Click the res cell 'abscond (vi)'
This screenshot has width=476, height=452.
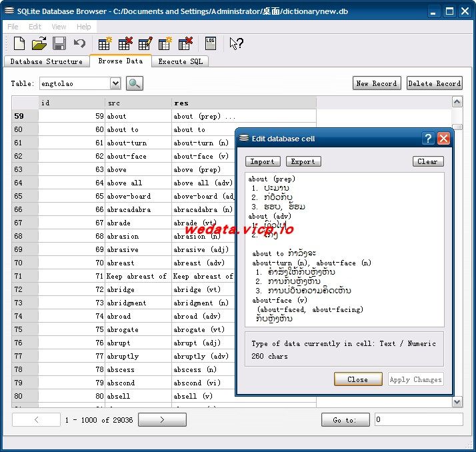coord(203,383)
